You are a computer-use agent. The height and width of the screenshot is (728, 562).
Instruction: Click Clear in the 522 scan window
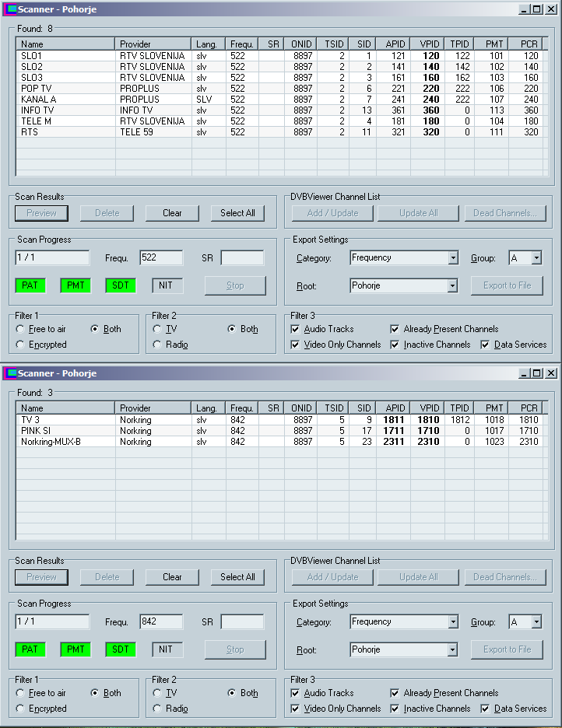(x=172, y=213)
